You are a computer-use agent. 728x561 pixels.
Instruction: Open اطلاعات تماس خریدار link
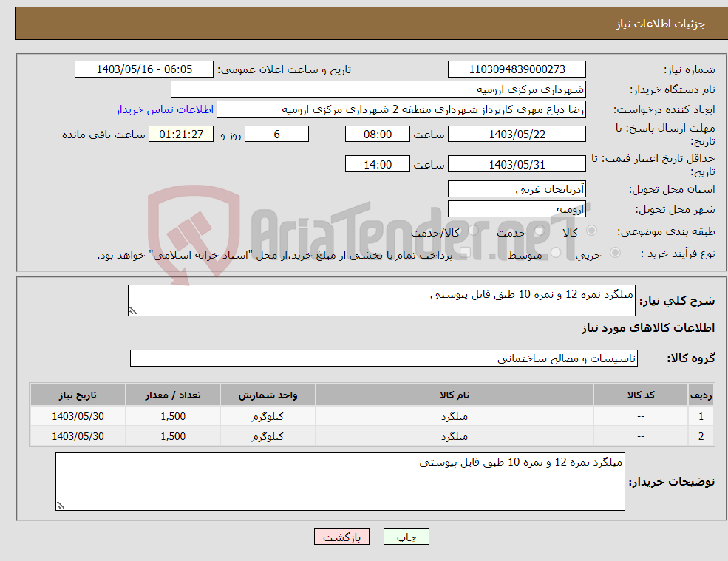pos(165,109)
